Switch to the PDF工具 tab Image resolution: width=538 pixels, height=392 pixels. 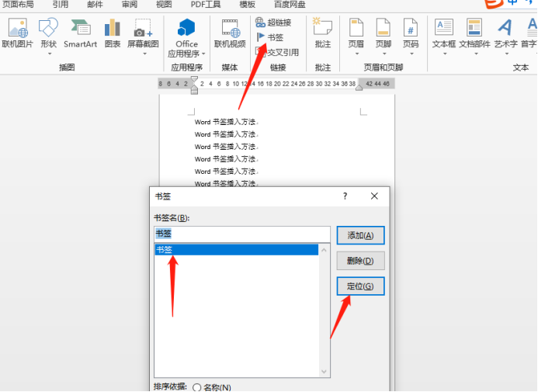coord(206,5)
